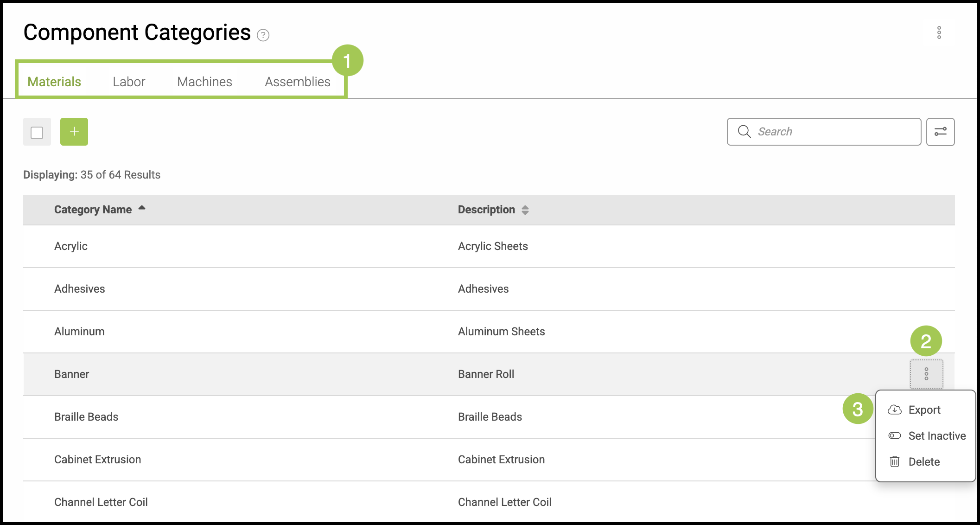The width and height of the screenshot is (980, 525).
Task: Open Banner row actions menu
Action: 926,374
